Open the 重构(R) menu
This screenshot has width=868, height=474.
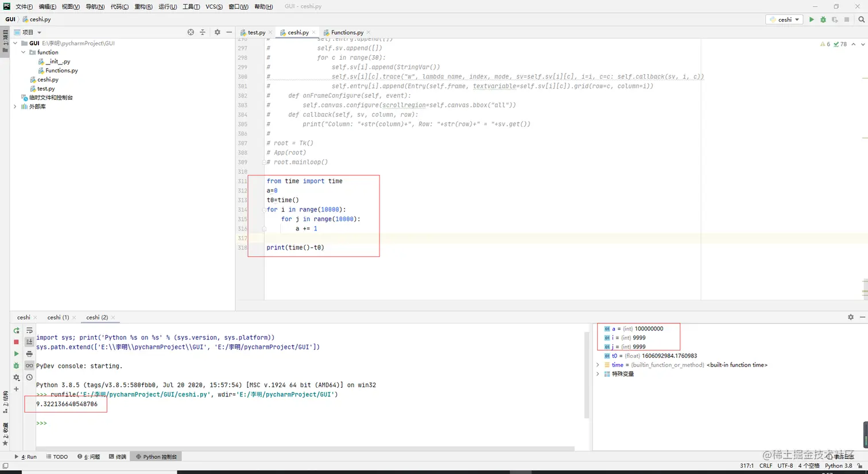[144, 6]
